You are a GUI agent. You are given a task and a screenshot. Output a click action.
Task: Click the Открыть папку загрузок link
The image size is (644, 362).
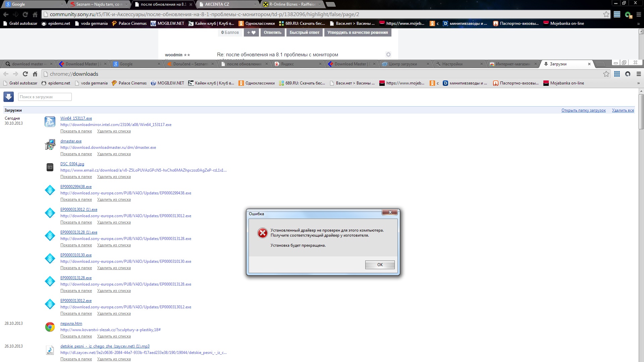click(x=583, y=110)
